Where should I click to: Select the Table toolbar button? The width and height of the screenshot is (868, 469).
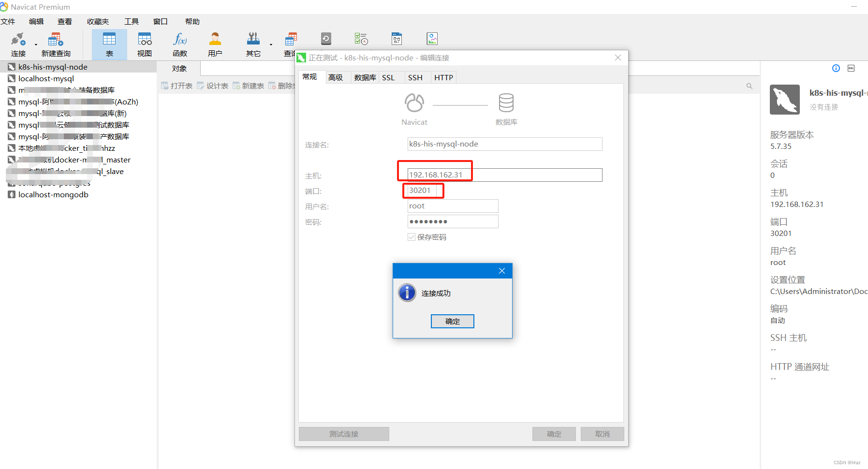tap(109, 44)
